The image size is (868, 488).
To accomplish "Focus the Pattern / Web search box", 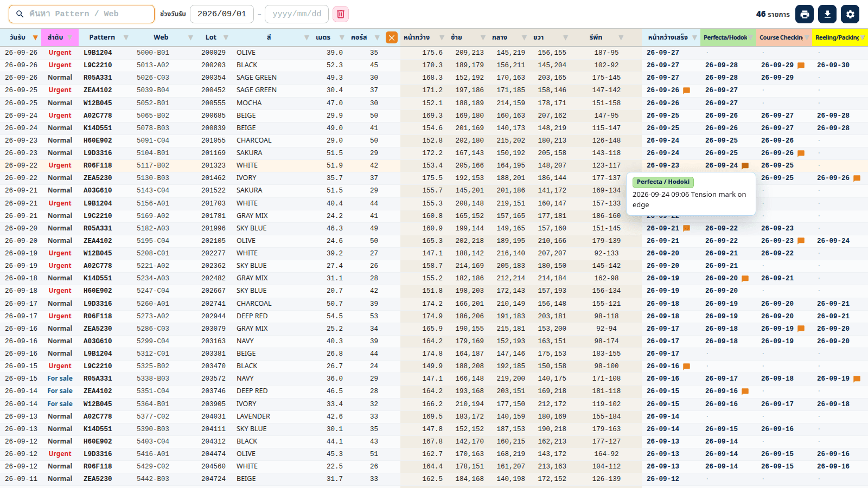I will 81,14.
